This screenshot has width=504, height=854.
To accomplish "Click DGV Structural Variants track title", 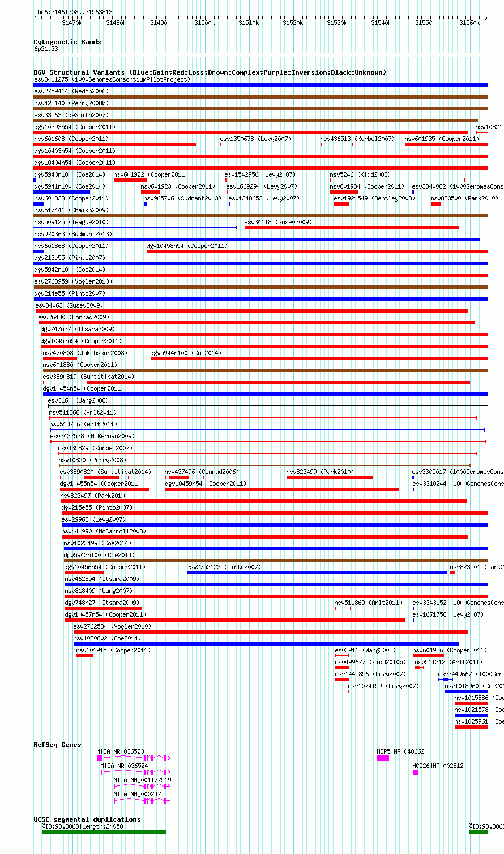I will 210,72.
